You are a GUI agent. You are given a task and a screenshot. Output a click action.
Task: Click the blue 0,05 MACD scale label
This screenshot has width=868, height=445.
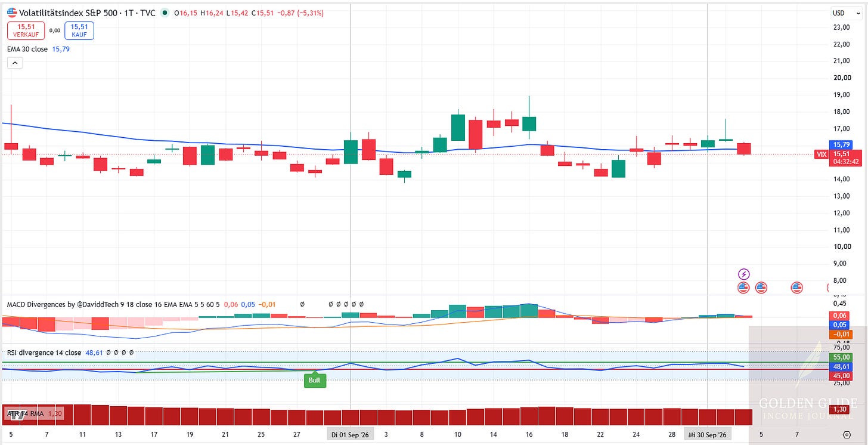click(841, 325)
